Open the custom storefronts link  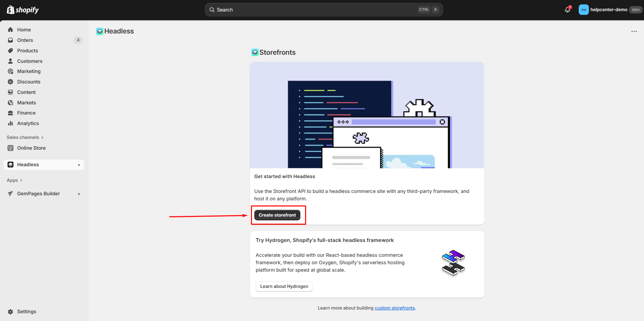(394, 308)
